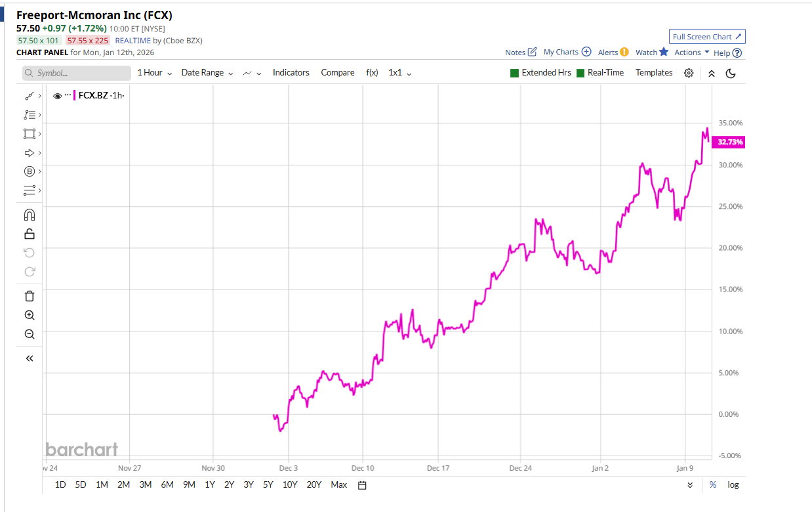The width and height of the screenshot is (812, 512).
Task: Zoom out using the magnifier minus icon
Action: (x=29, y=334)
